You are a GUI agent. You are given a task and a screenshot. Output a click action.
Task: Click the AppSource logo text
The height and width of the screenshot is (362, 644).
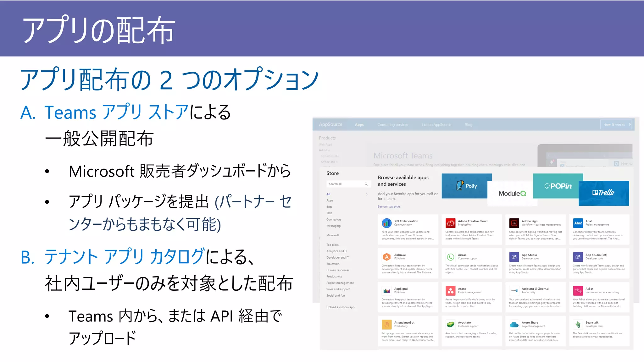(x=330, y=124)
